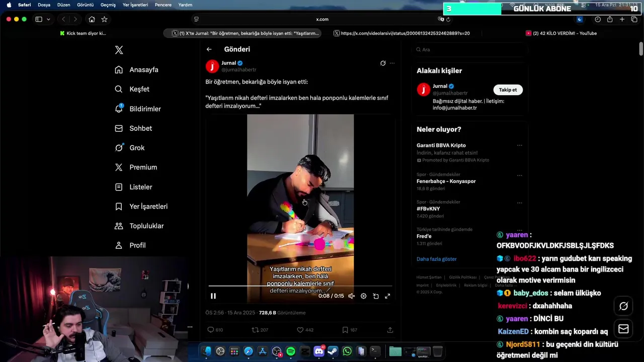The image size is (644, 362).
Task: Open video settings gear
Action: (364, 296)
